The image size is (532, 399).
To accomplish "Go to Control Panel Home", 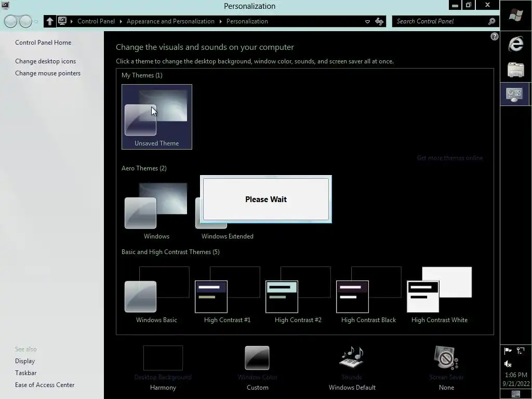I will tap(43, 43).
